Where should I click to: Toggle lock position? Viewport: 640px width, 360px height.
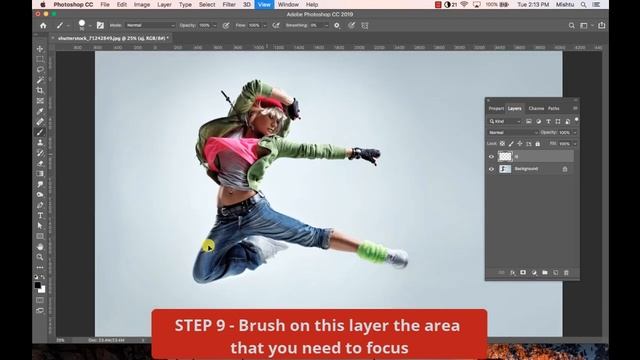coord(520,144)
